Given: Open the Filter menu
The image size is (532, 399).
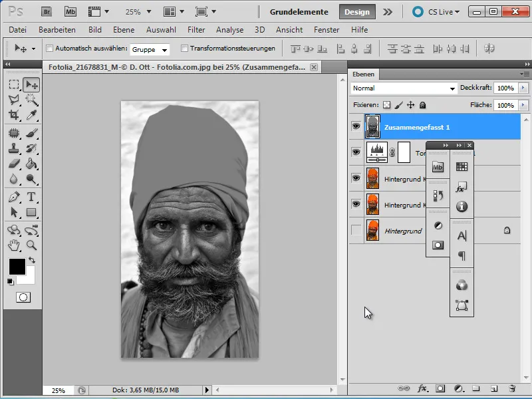Looking at the screenshot, I should click(197, 30).
